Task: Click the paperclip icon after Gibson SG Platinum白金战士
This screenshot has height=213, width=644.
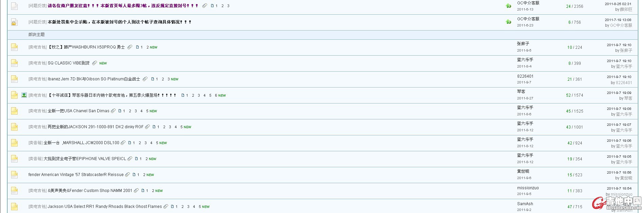Action: pyautogui.click(x=145, y=79)
